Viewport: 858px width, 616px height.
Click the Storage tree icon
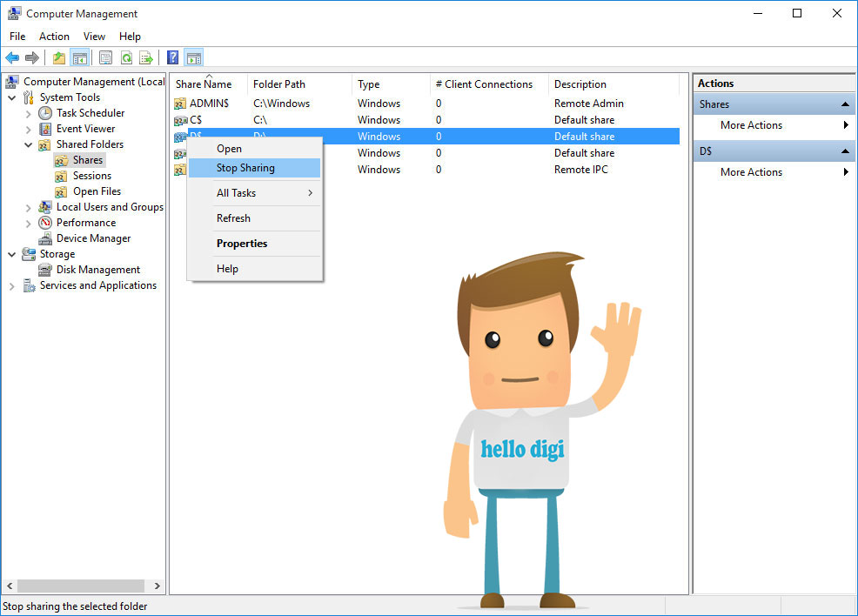click(x=29, y=254)
